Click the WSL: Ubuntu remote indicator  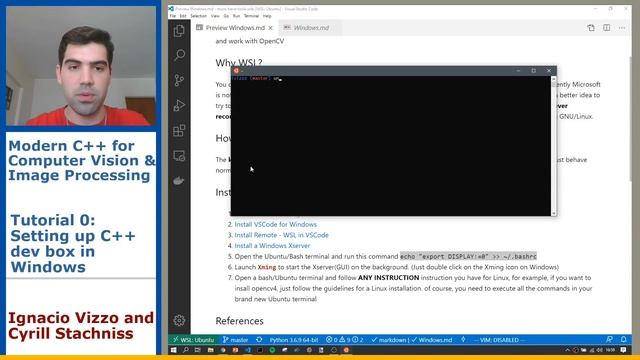click(193, 340)
